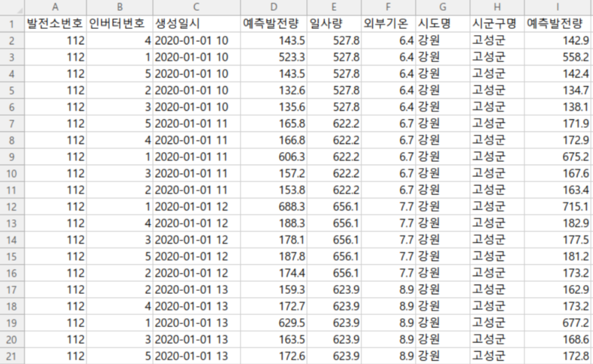593x364 pixels.
Task: Select cell with value 172.6
Action: point(274,356)
